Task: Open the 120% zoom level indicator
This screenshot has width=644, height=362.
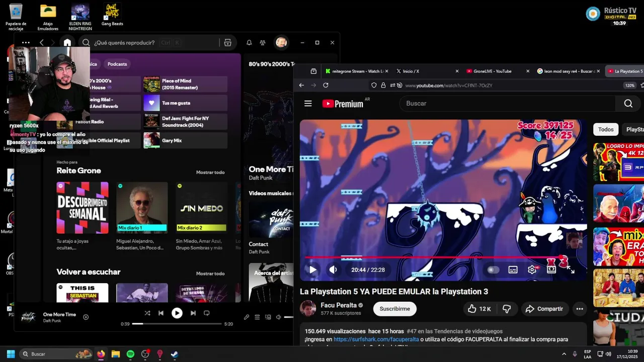Action: click(630, 85)
